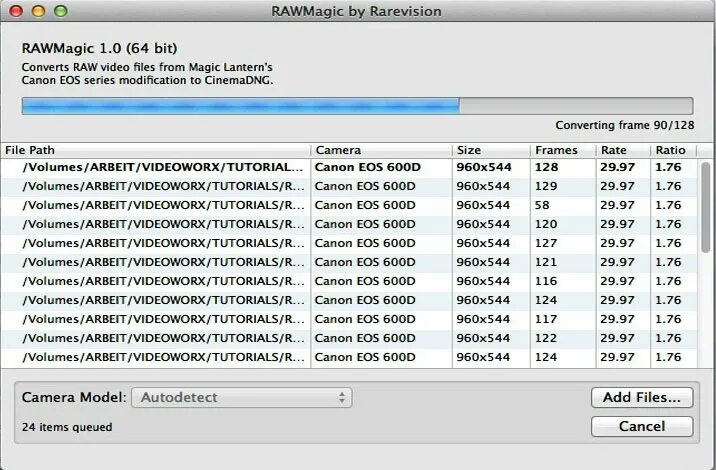Sort by Camera column header
The width and height of the screenshot is (716, 470).
click(x=381, y=150)
